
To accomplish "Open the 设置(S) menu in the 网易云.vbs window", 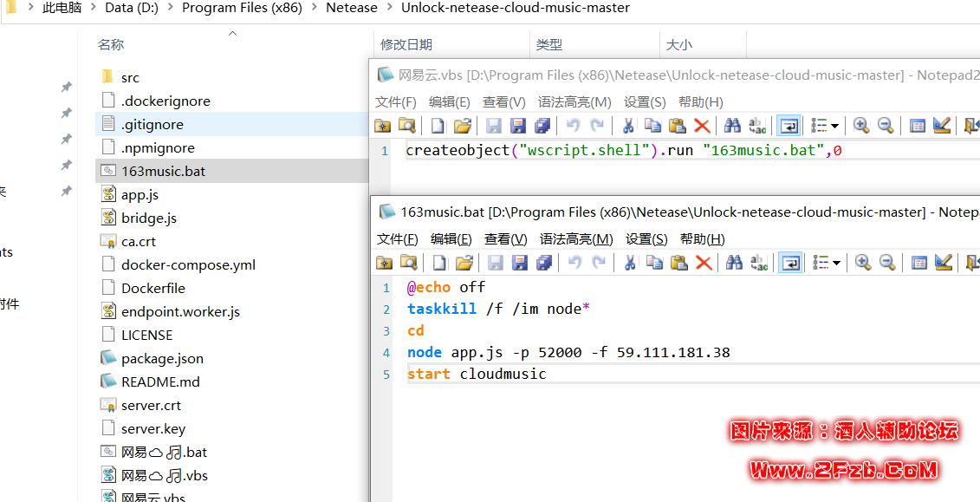I will tap(645, 101).
